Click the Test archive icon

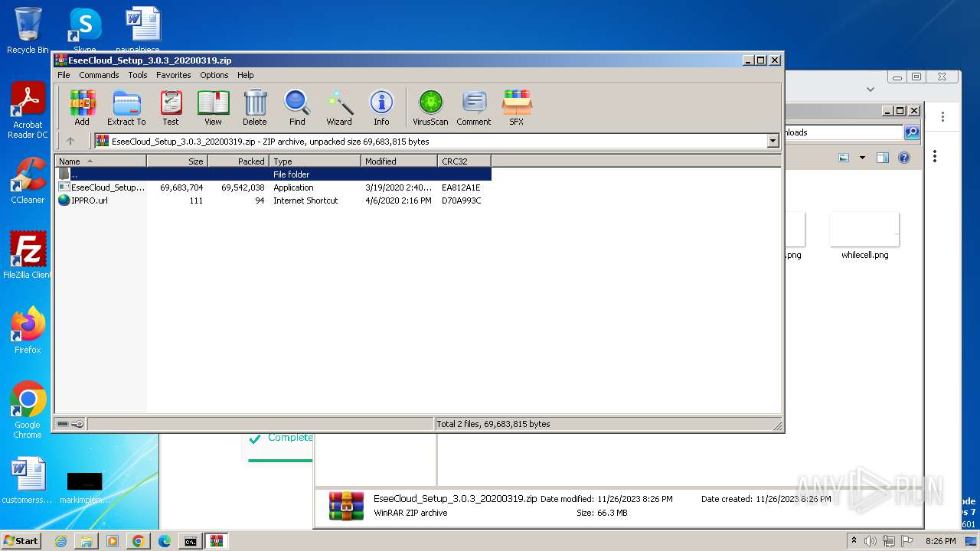point(171,107)
